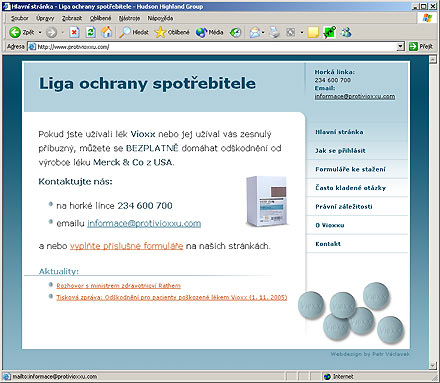Click the Messenger people icon
Screen dimensions: 440x383
click(346, 32)
